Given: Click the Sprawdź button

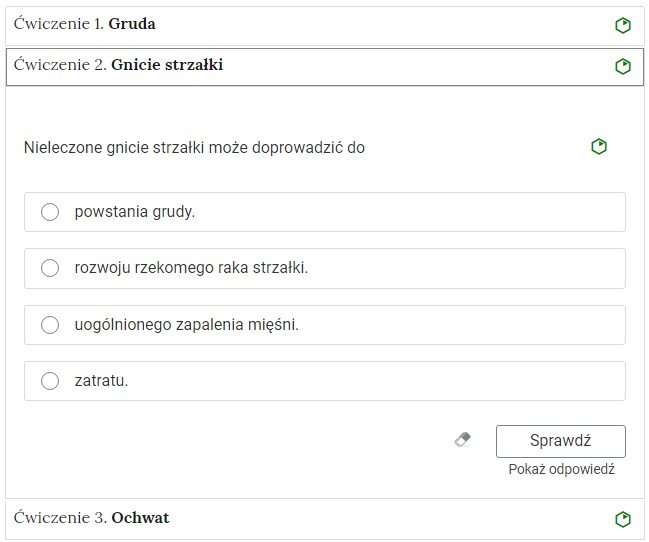Looking at the screenshot, I should click(x=560, y=441).
